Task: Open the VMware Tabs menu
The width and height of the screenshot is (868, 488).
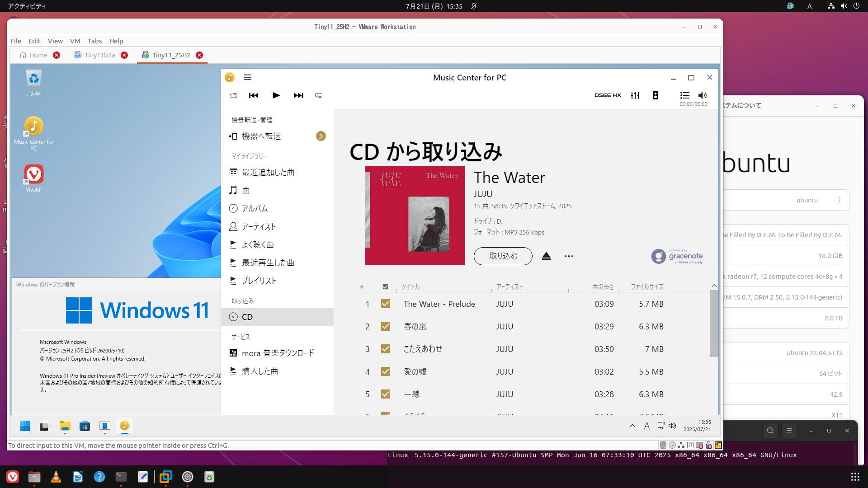Action: [x=94, y=41]
